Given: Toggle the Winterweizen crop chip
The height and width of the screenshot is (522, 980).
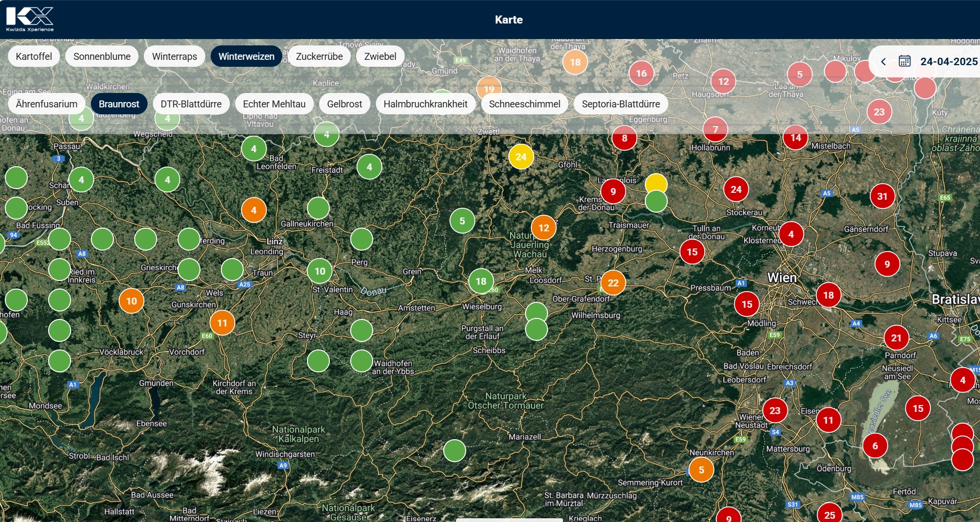Looking at the screenshot, I should 246,56.
